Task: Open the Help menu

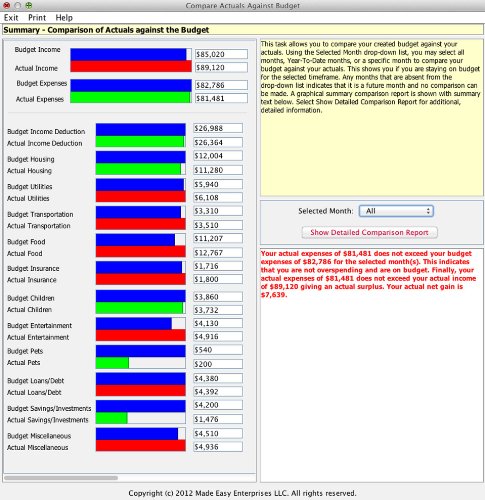Action: pyautogui.click(x=64, y=18)
